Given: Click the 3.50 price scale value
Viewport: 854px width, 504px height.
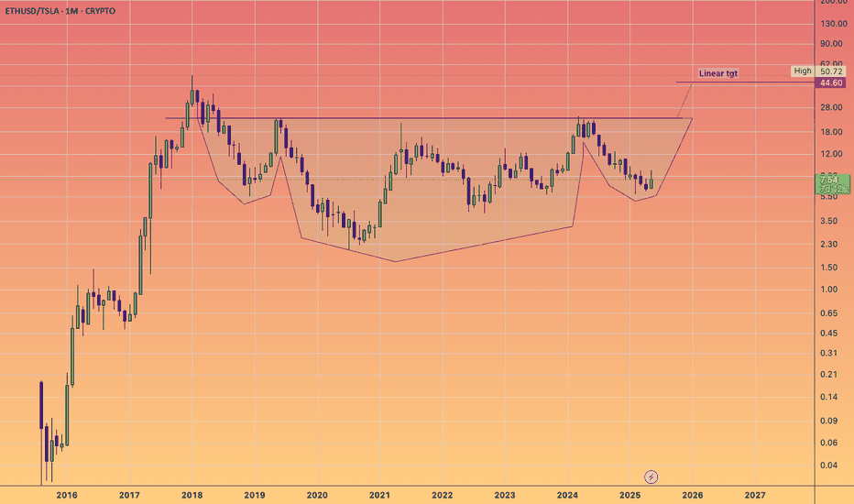Looking at the screenshot, I should pos(829,221).
